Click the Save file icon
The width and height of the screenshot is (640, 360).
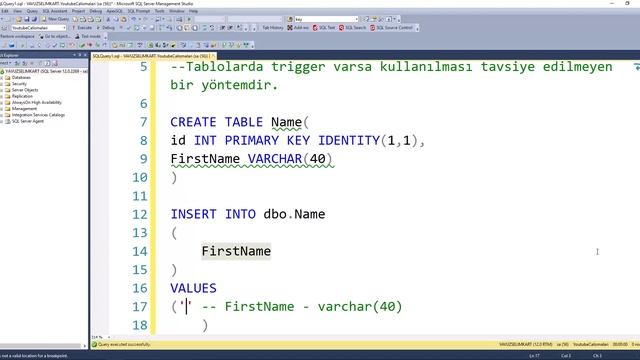[27, 19]
